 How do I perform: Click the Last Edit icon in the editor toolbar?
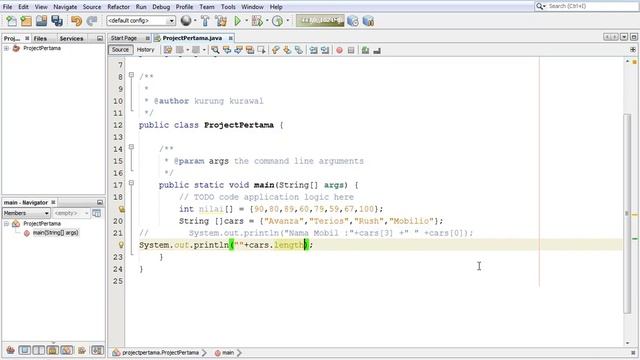168,50
